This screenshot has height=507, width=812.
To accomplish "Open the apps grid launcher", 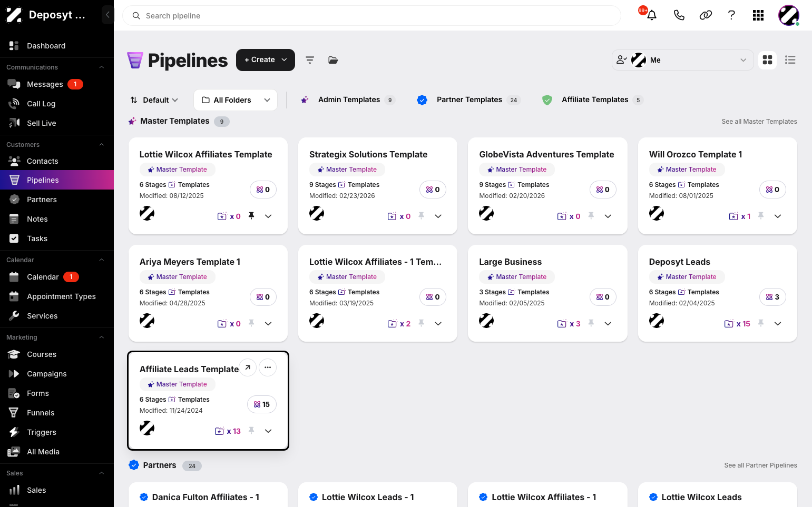I will 758,15.
